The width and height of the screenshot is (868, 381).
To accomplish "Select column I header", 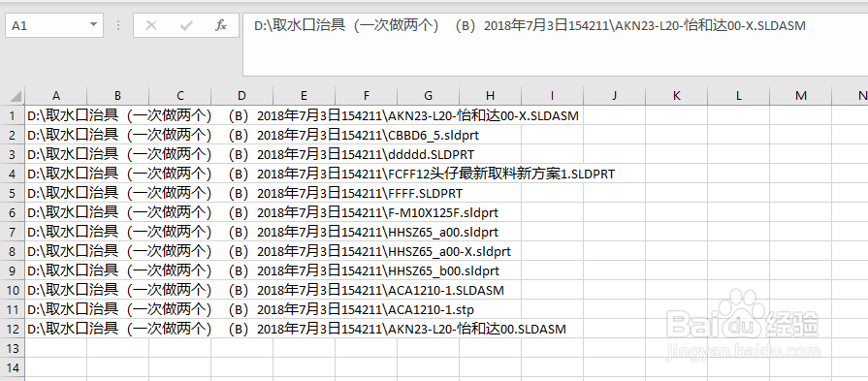I will pos(552,96).
